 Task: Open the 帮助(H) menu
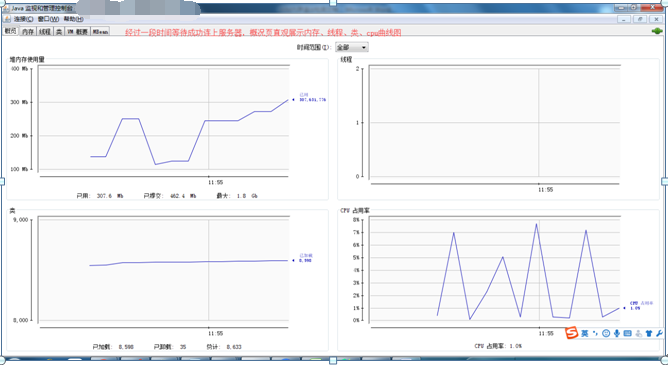(74, 19)
